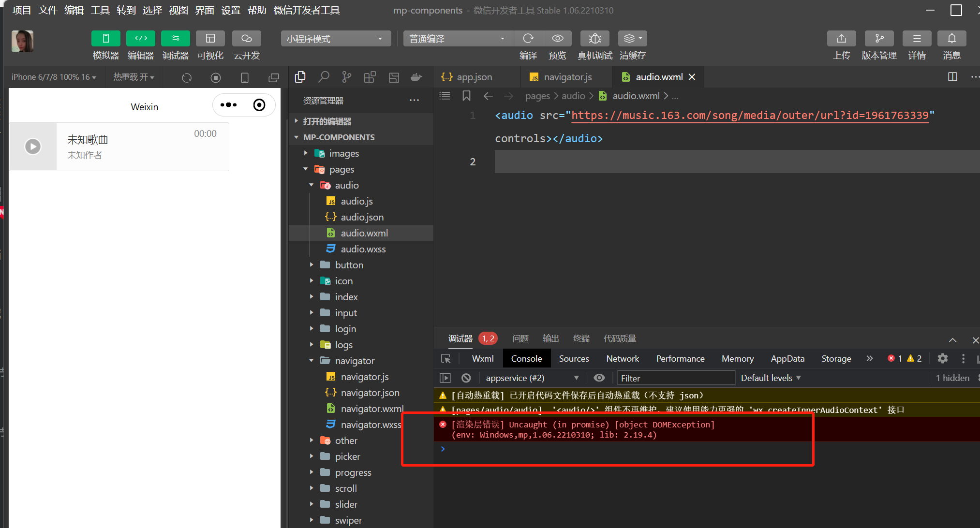This screenshot has width=980, height=528.
Task: Open the 热重载 hot reload dropdown
Action: tap(134, 77)
